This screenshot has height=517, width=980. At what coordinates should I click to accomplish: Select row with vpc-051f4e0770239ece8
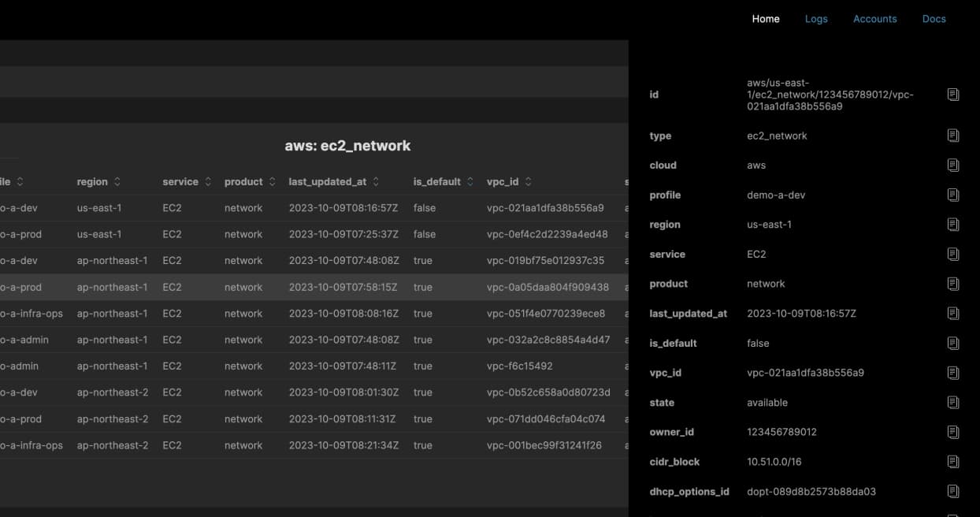(x=314, y=314)
